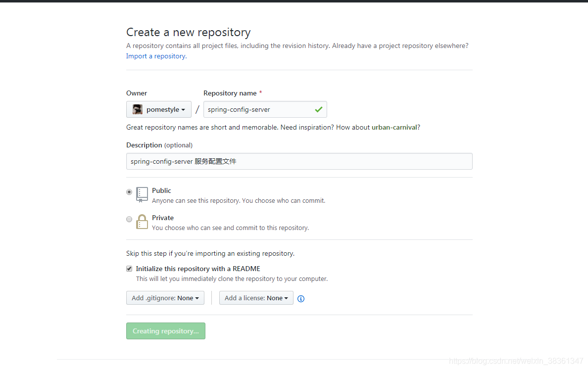The image size is (588, 370).
Task: Click the Private label text
Action: [163, 218]
